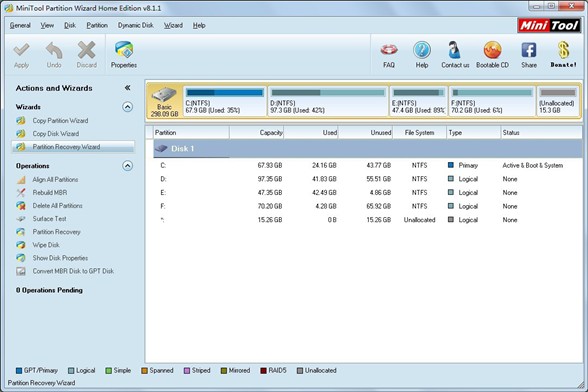Open the View menu

(x=47, y=26)
